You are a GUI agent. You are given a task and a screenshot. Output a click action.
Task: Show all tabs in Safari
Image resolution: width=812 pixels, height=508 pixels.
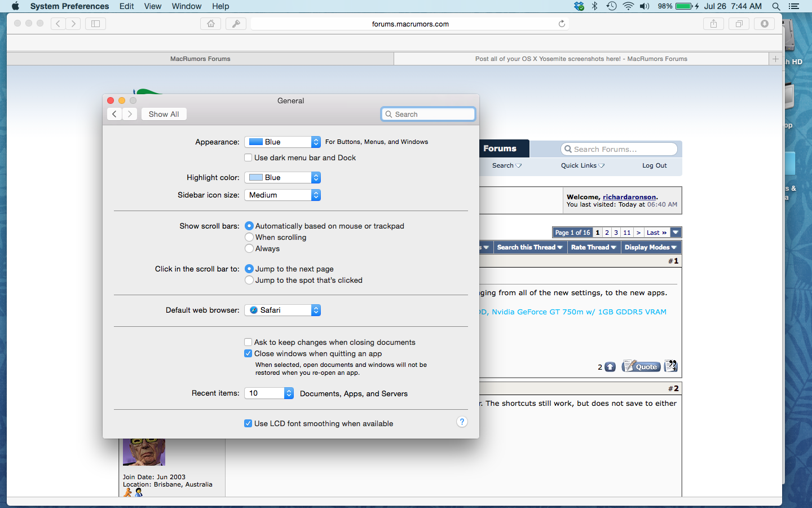coord(739,24)
